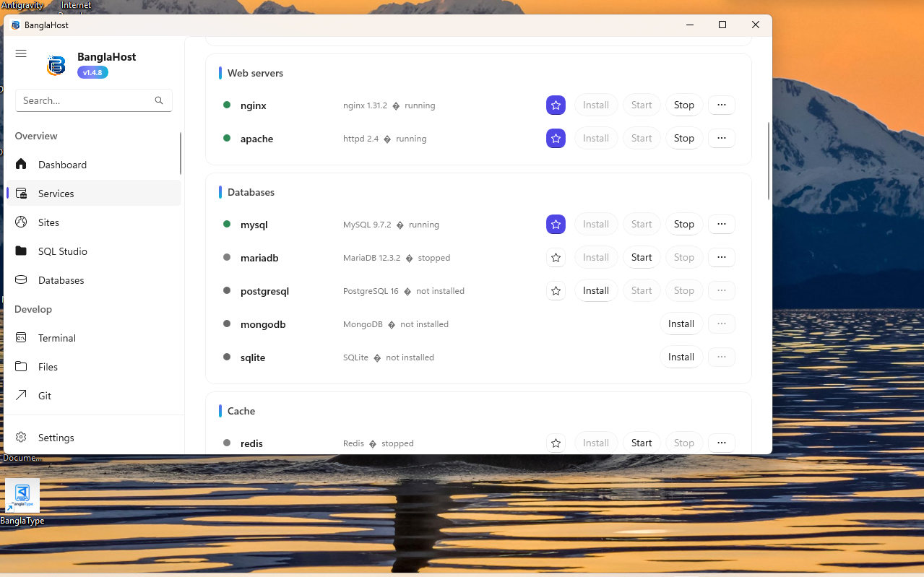Open Terminal in sidebar

pos(94,338)
